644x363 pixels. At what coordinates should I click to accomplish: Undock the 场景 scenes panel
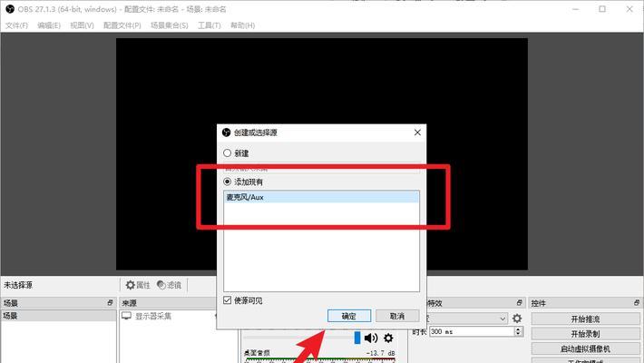click(x=110, y=303)
